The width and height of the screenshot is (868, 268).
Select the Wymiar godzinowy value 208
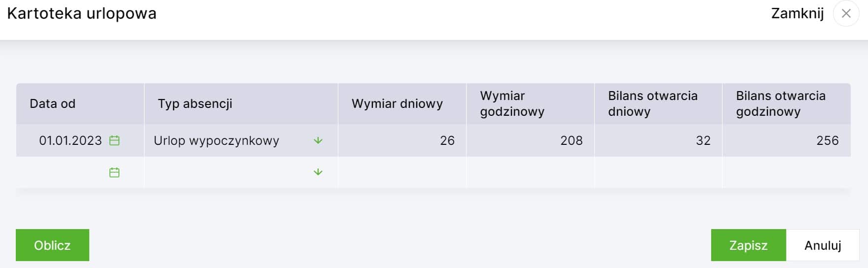pos(572,140)
